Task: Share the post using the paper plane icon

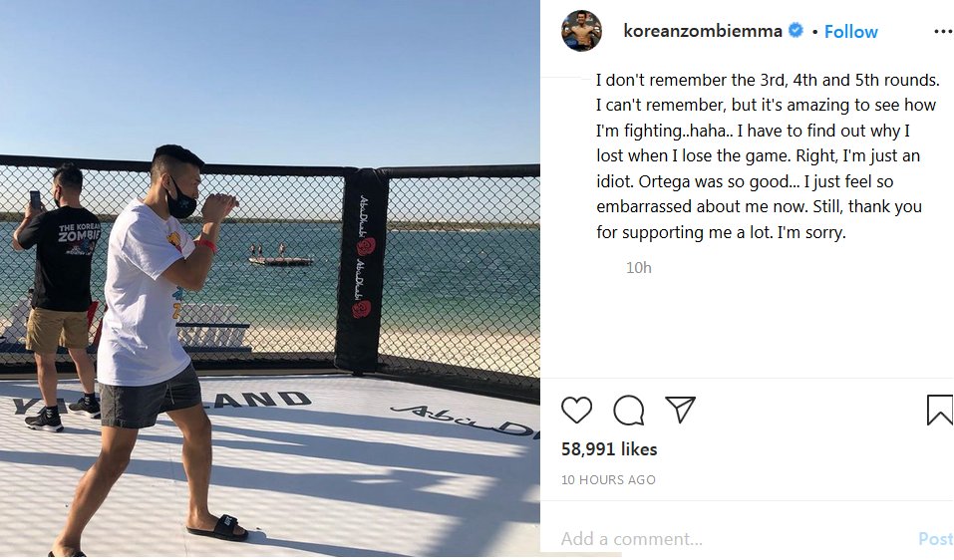Action: [680, 410]
